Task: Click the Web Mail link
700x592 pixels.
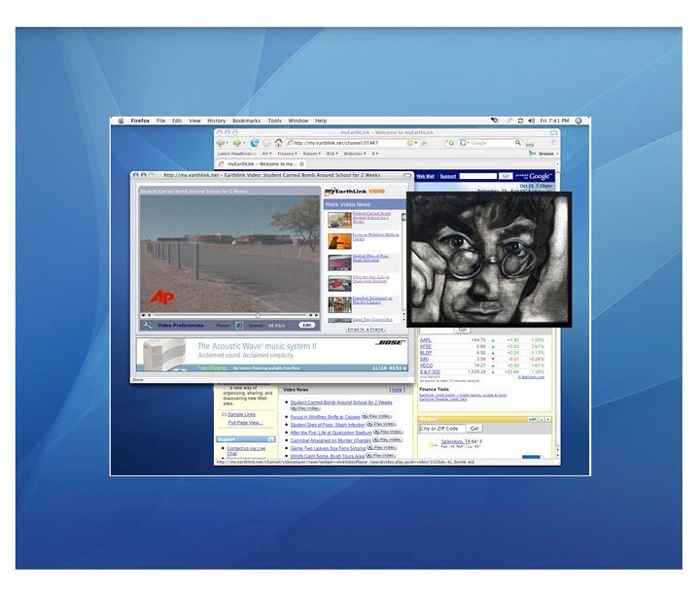Action: (425, 176)
